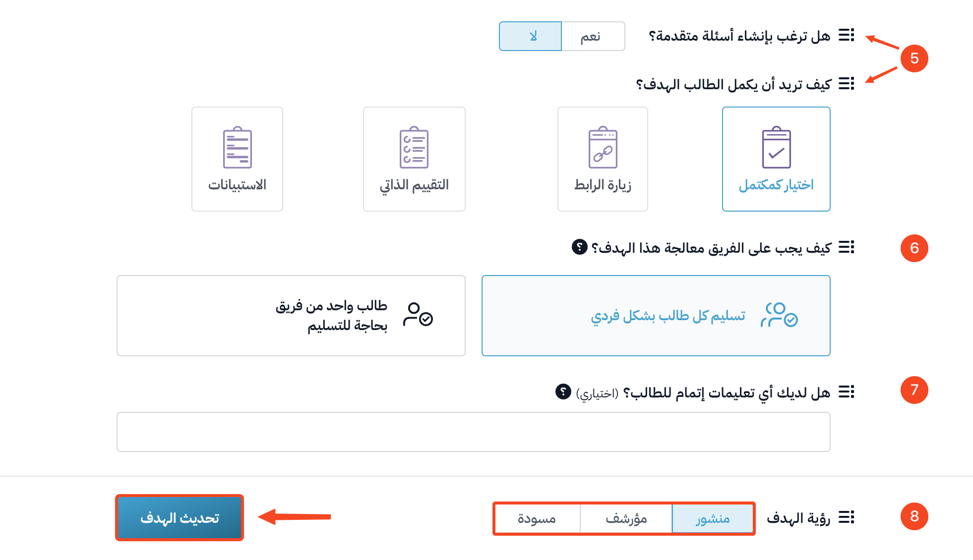Screen dimensions: 973x560
Task: Click the checklist clipboard icon in 'التقييم الذاتي'
Action: click(414, 148)
